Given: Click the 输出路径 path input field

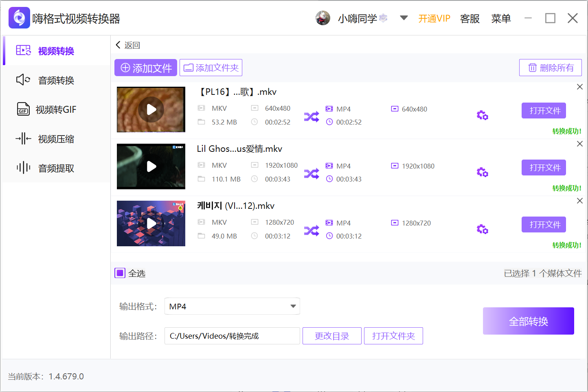Looking at the screenshot, I should 232,335.
